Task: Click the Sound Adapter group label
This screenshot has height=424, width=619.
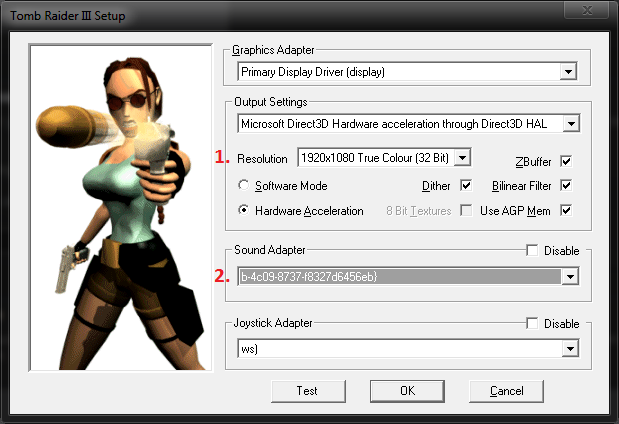Action: click(270, 250)
